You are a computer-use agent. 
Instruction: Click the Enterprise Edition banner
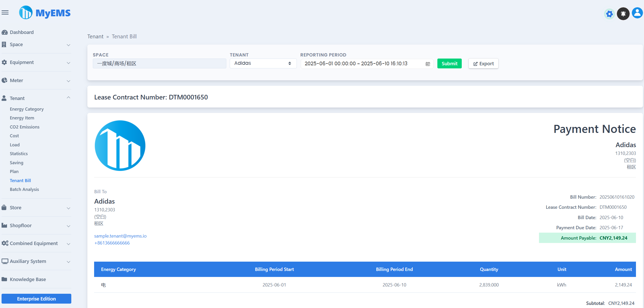pyautogui.click(x=36, y=298)
